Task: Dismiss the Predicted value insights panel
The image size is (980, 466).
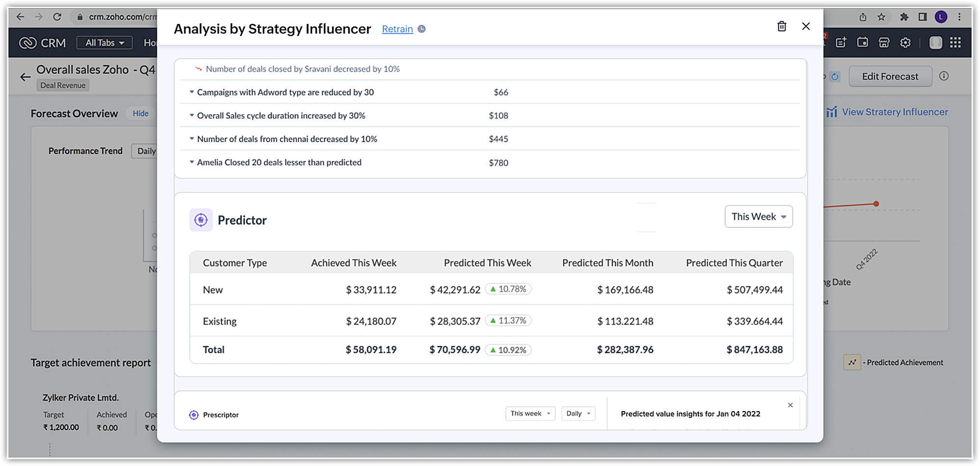Action: tap(790, 405)
